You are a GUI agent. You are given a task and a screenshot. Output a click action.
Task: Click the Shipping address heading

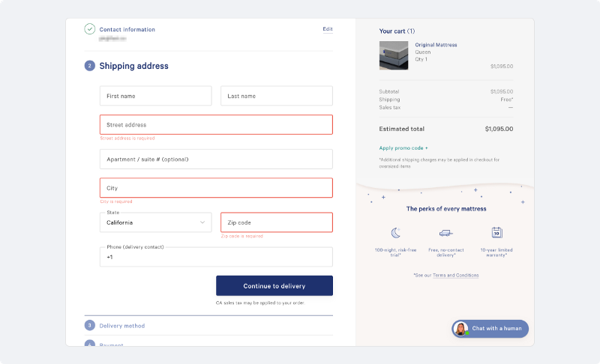[134, 66]
